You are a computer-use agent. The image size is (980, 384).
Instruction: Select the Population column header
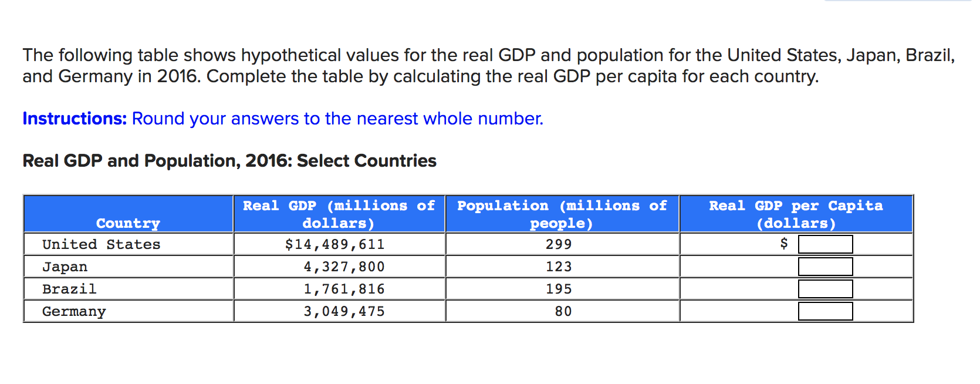[x=561, y=214]
